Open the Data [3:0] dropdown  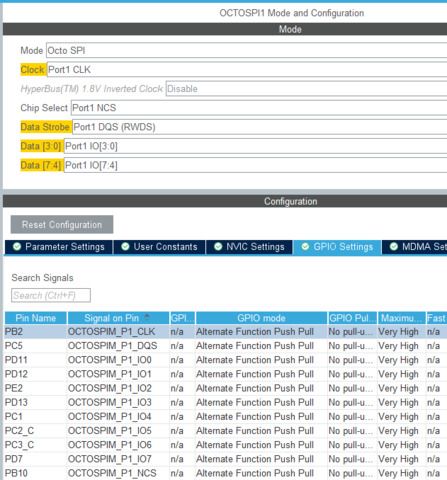[255, 146]
